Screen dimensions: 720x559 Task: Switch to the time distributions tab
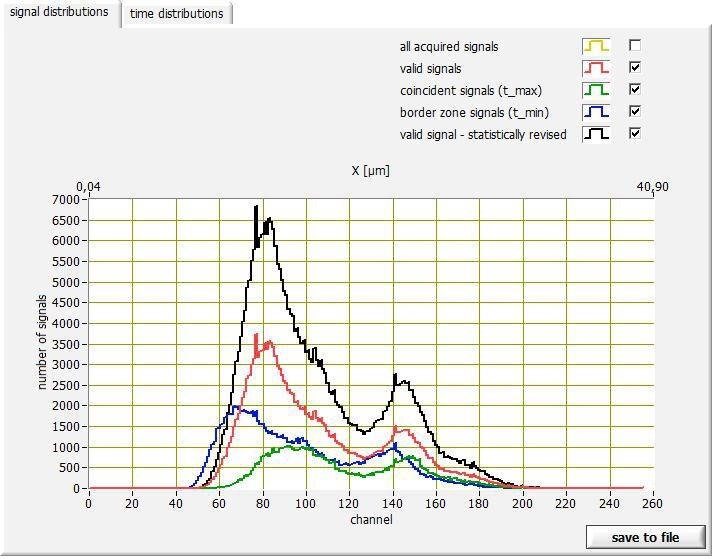click(x=176, y=14)
